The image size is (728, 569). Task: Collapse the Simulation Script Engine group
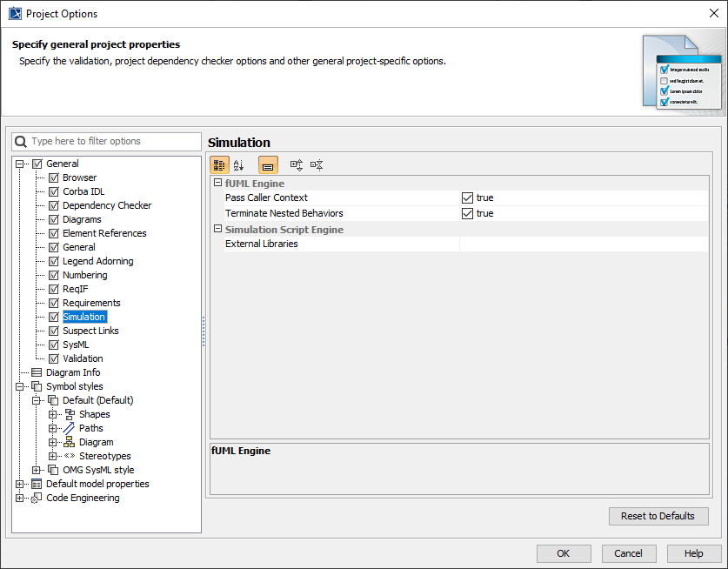217,230
